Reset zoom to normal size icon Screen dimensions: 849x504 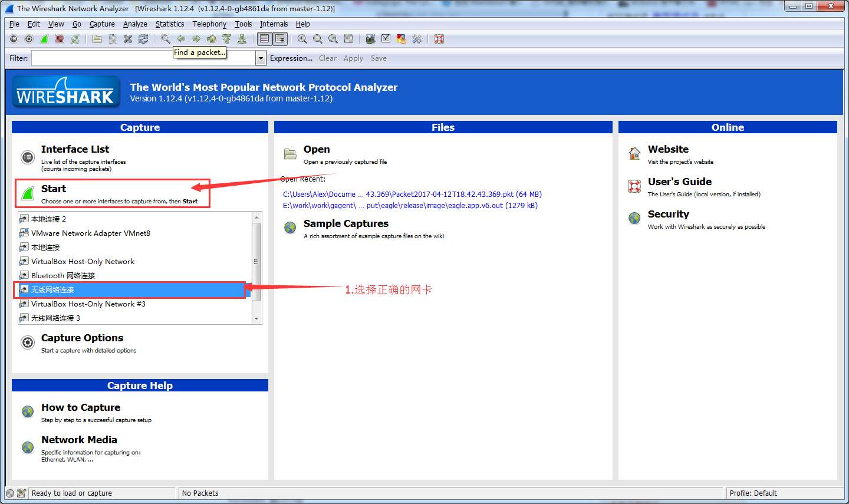click(x=333, y=39)
